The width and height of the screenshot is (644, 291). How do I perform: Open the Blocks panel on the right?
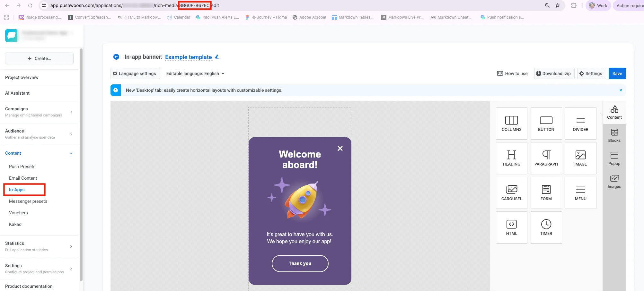pyautogui.click(x=614, y=135)
